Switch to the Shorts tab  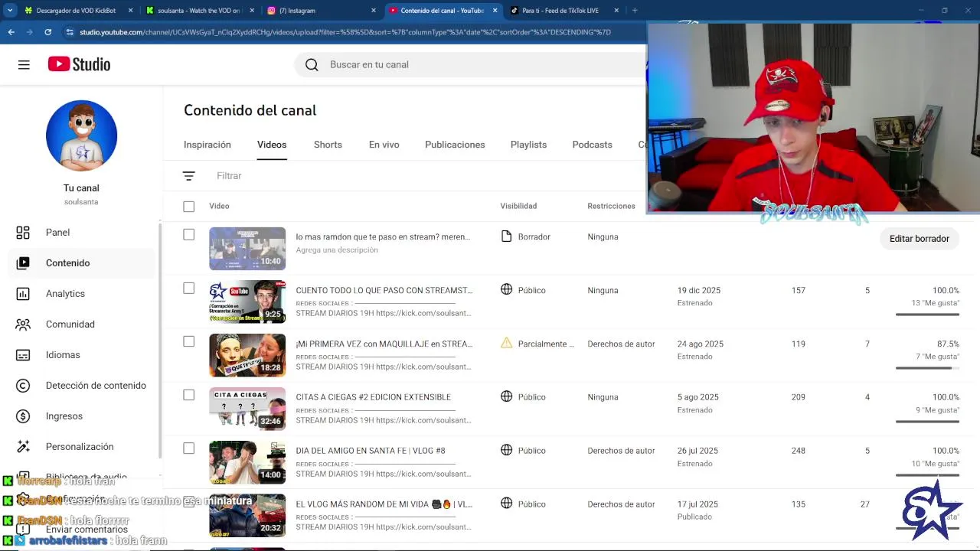[328, 145]
